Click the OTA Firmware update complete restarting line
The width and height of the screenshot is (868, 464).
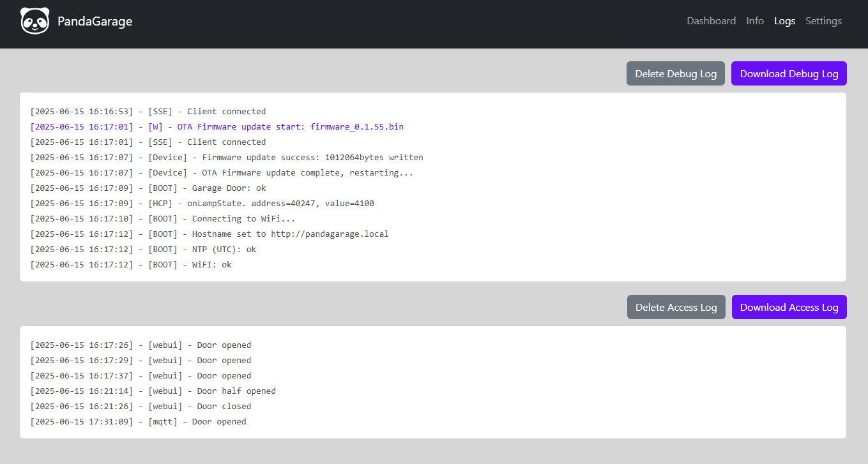tap(222, 173)
